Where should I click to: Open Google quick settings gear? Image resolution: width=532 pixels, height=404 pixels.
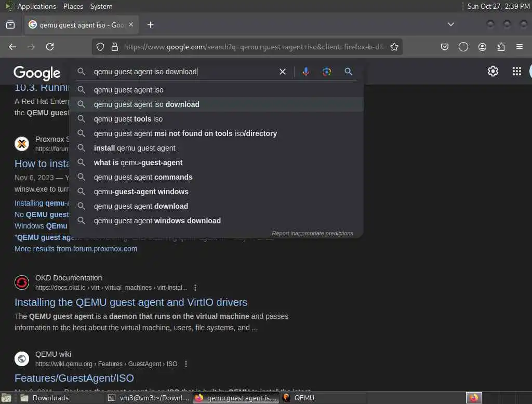493,71
